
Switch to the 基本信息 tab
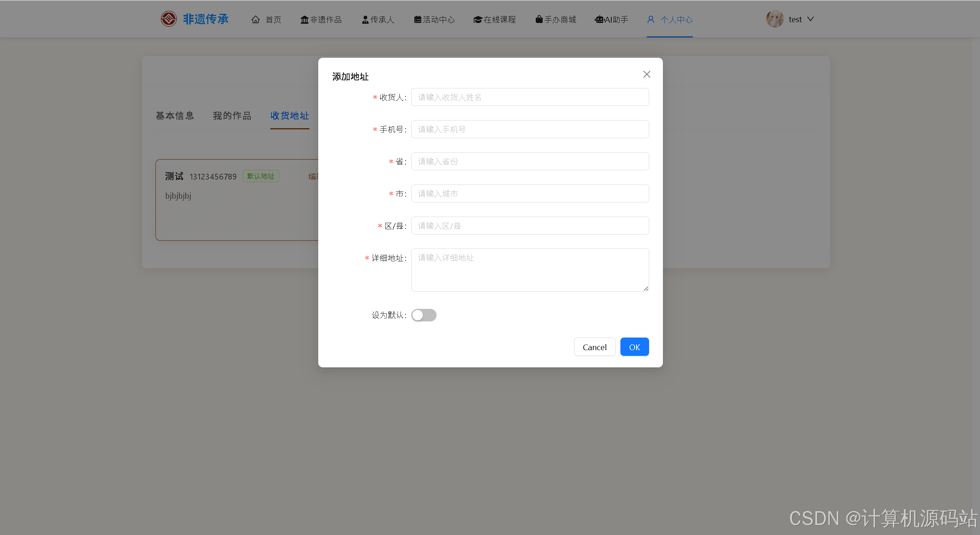point(175,116)
